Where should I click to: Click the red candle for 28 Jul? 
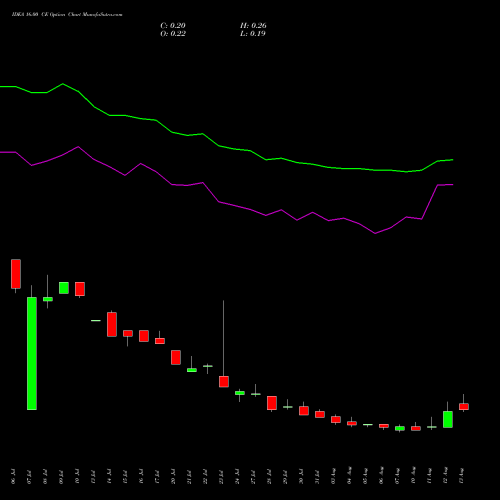(272, 403)
